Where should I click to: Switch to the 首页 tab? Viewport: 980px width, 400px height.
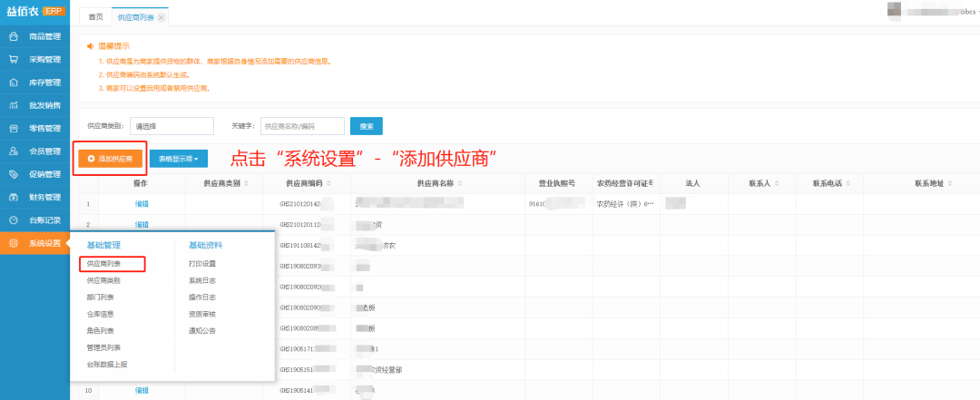tap(95, 18)
